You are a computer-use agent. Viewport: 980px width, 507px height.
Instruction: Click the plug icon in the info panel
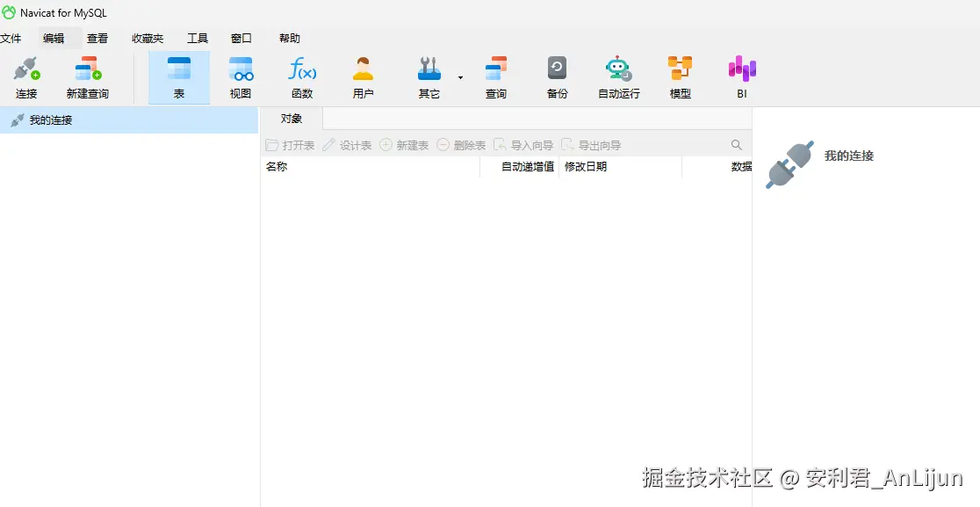point(790,164)
